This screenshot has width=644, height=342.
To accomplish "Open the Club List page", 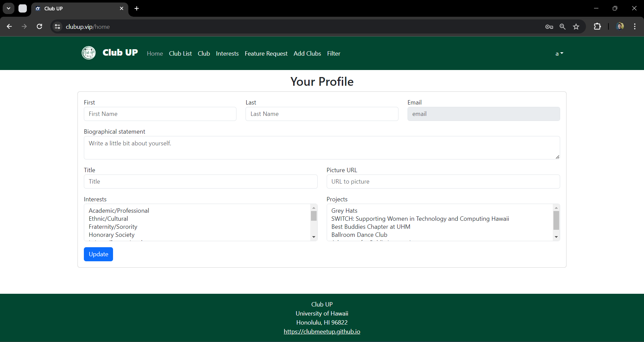I will tap(180, 53).
